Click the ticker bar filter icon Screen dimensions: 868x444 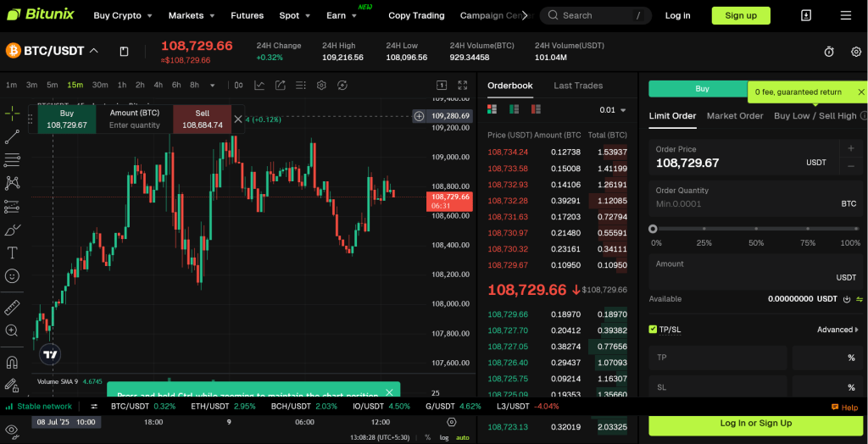coord(94,407)
